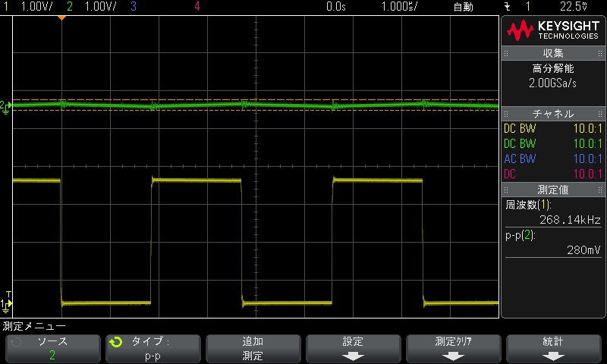Click the orange trigger position marker at top

[x=61, y=18]
